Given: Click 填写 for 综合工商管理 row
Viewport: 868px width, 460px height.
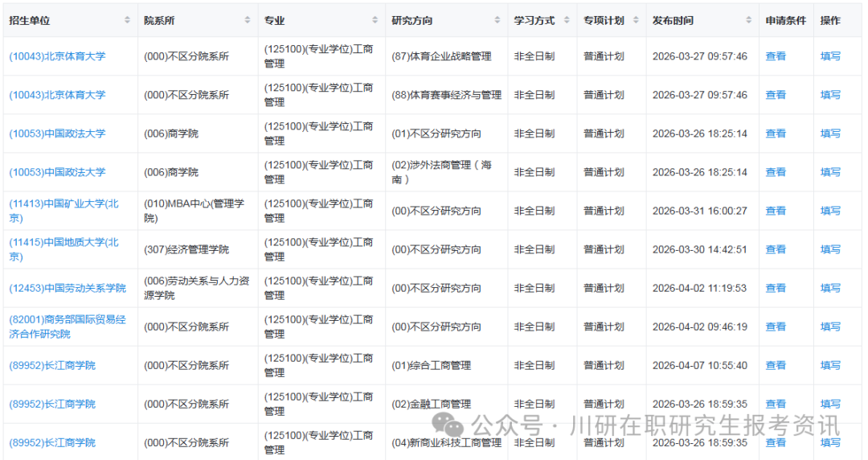Looking at the screenshot, I should pyautogui.click(x=830, y=365).
